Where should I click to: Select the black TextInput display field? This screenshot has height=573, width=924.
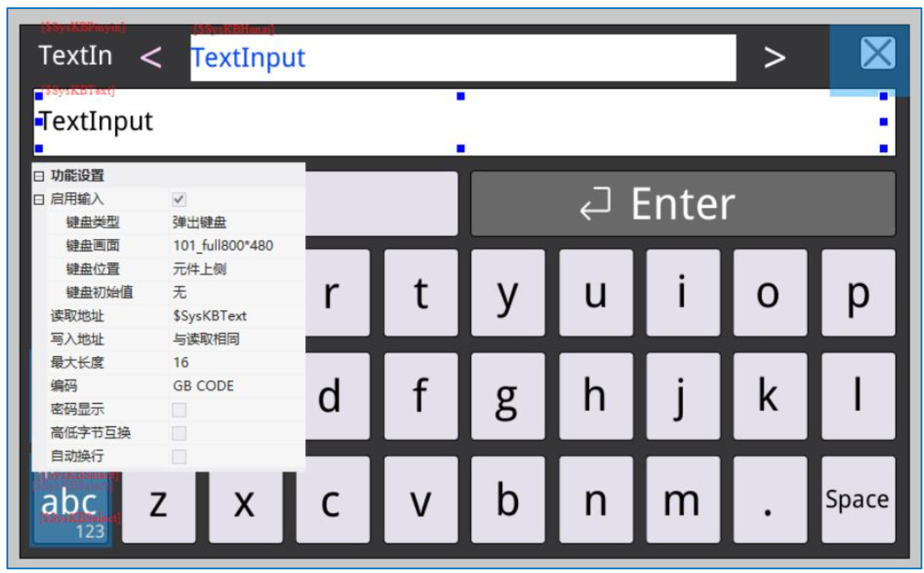point(463,122)
